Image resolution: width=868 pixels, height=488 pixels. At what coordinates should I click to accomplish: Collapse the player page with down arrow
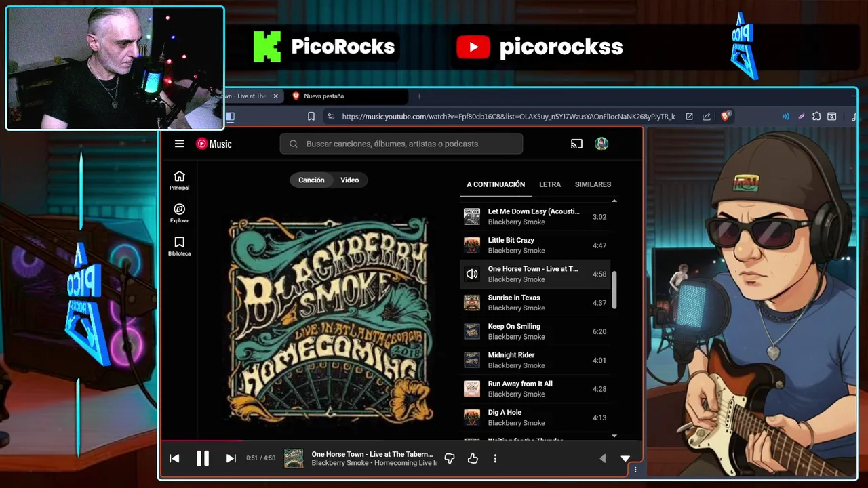click(625, 459)
